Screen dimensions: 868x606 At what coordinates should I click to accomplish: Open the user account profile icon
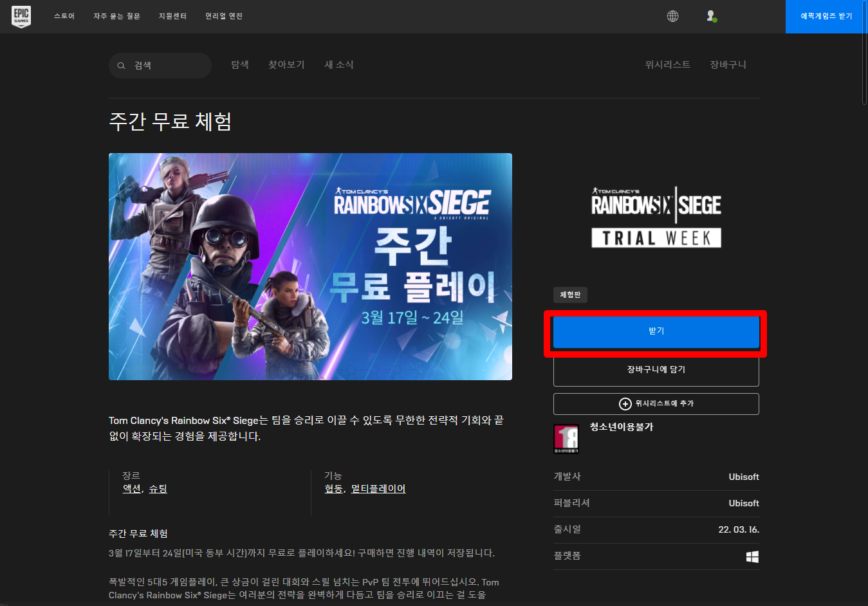[x=711, y=16]
